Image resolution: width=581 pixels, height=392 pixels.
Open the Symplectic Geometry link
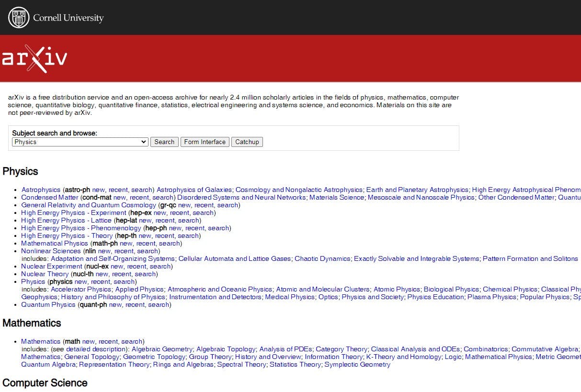click(x=357, y=365)
